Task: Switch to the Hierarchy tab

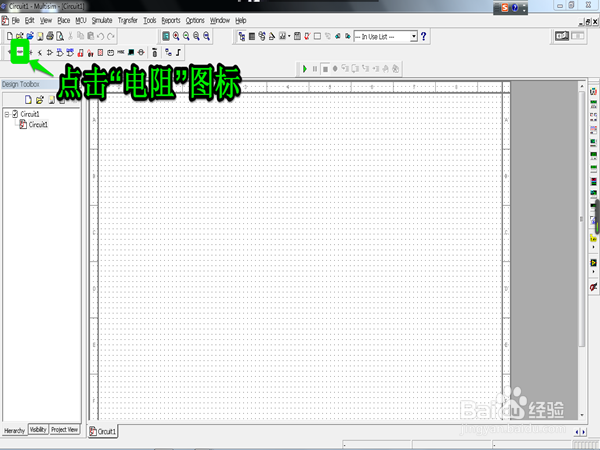Action: point(15,430)
